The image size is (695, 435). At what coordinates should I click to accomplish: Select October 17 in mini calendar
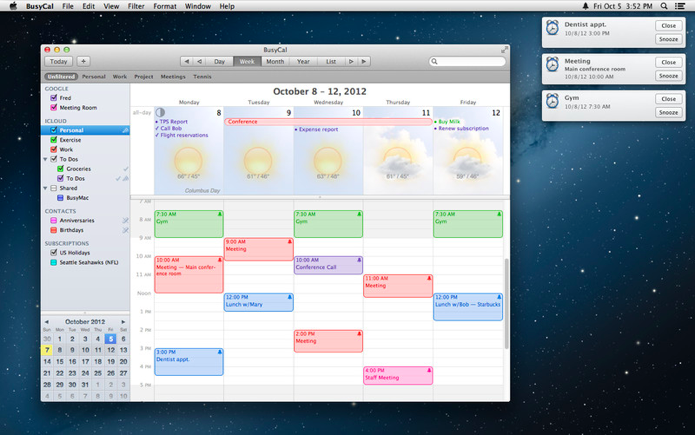point(85,362)
